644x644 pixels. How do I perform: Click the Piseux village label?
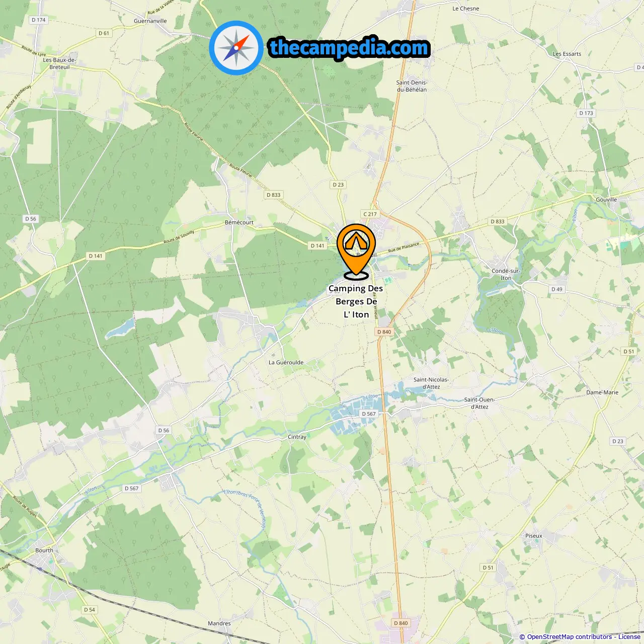(534, 535)
